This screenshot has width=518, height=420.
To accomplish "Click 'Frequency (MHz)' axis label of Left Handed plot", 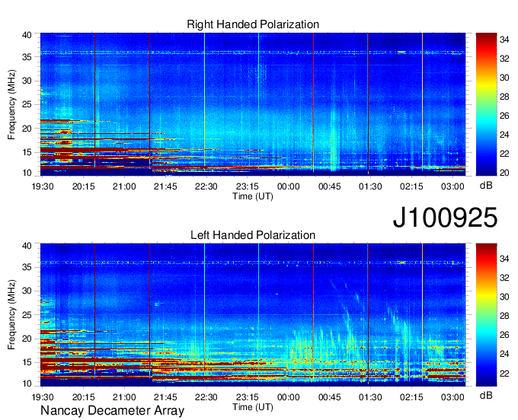I will [x=11, y=315].
